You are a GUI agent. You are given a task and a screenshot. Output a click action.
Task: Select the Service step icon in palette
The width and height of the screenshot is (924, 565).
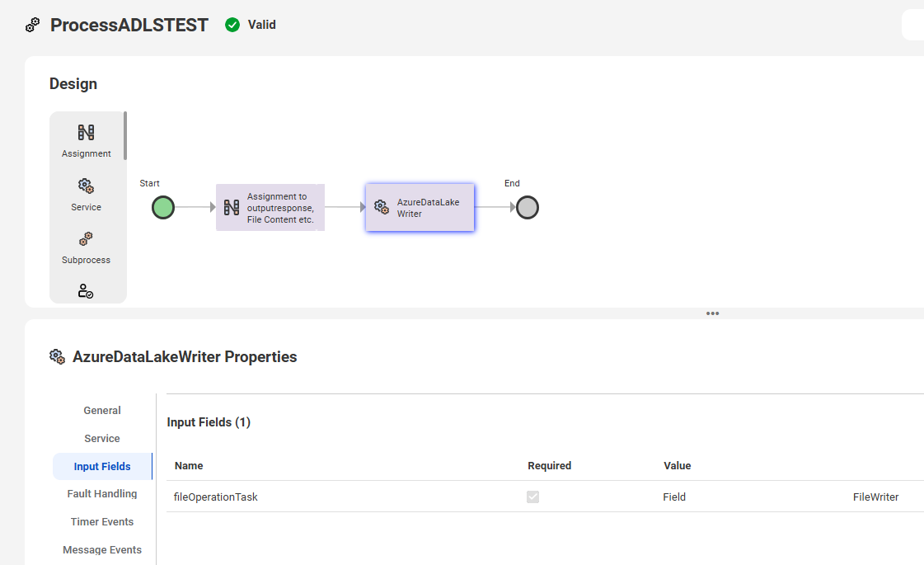click(x=86, y=186)
